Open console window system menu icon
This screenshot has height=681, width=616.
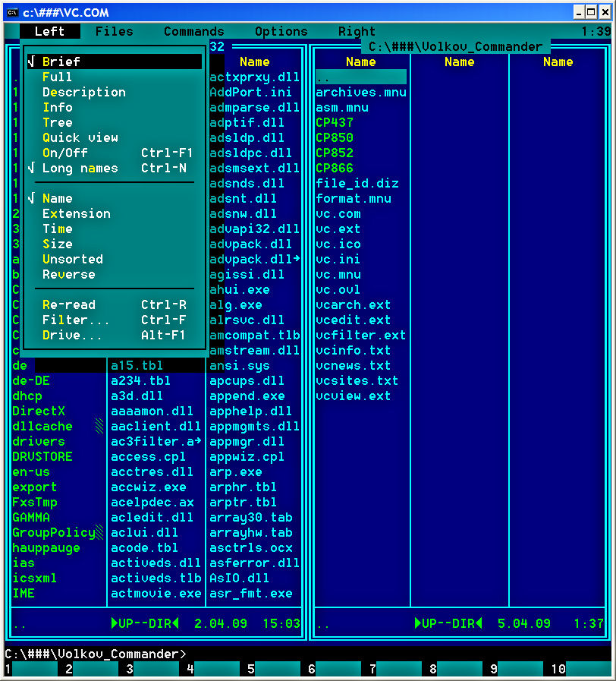click(x=12, y=12)
